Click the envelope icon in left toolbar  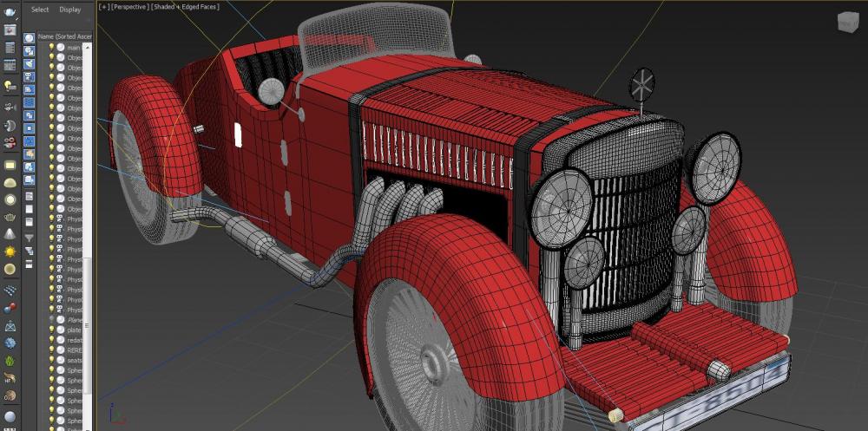coord(10,326)
